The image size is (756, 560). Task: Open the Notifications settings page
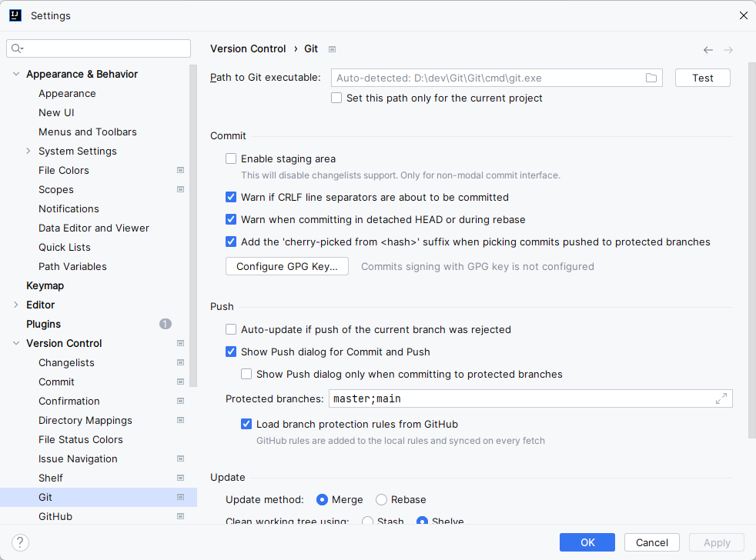click(x=69, y=208)
